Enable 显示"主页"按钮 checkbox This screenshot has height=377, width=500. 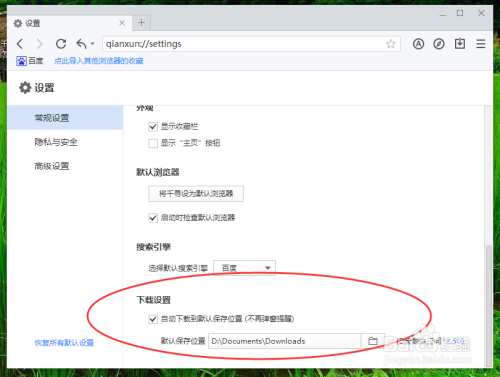point(153,143)
